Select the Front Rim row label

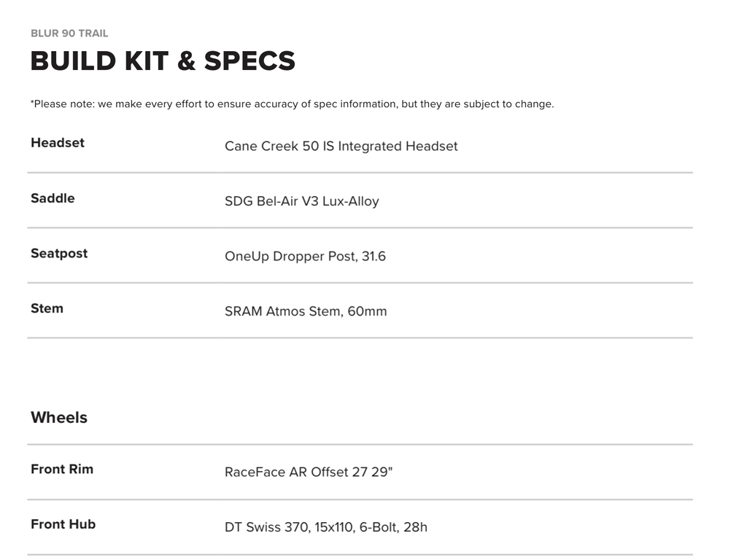pyautogui.click(x=62, y=469)
